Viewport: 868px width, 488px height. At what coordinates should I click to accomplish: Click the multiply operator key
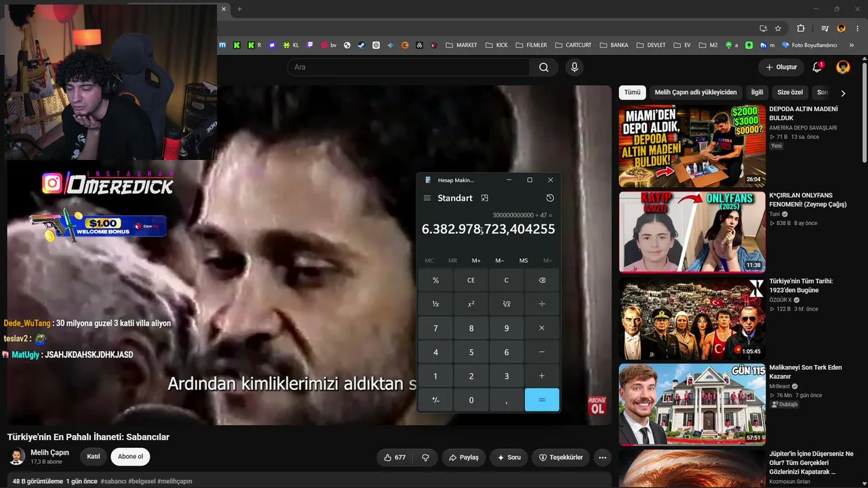click(542, 328)
